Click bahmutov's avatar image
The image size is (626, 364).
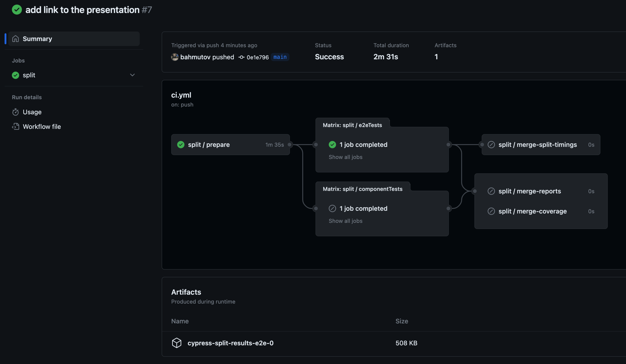[175, 57]
